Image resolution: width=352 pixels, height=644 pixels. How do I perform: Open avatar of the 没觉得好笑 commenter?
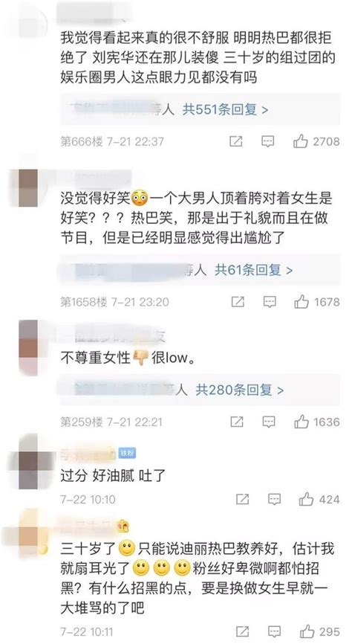[28, 188]
